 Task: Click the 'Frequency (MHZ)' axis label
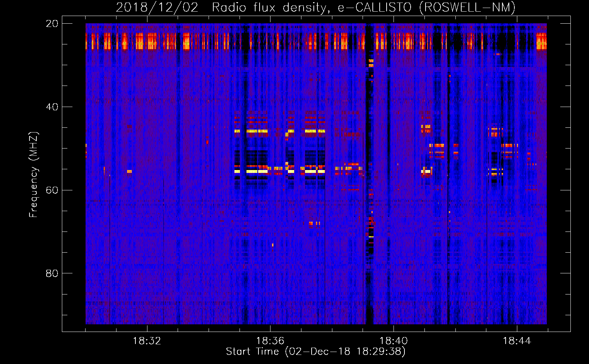tap(33, 175)
